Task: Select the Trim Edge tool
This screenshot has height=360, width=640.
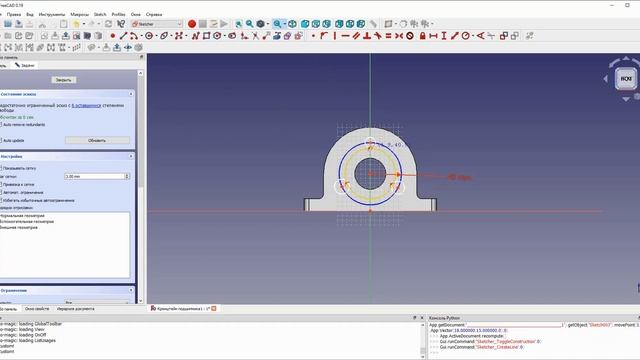Action: [255, 36]
